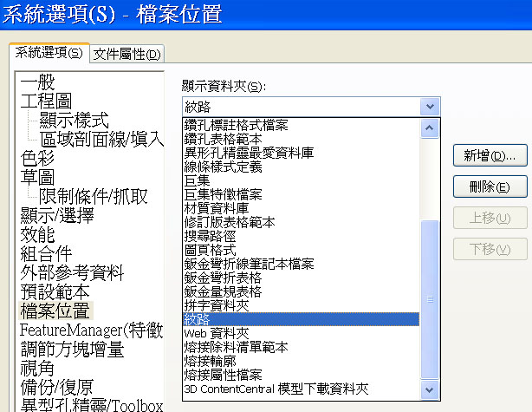
Task: Pick 圖頁格式 from the list
Action: 301,250
